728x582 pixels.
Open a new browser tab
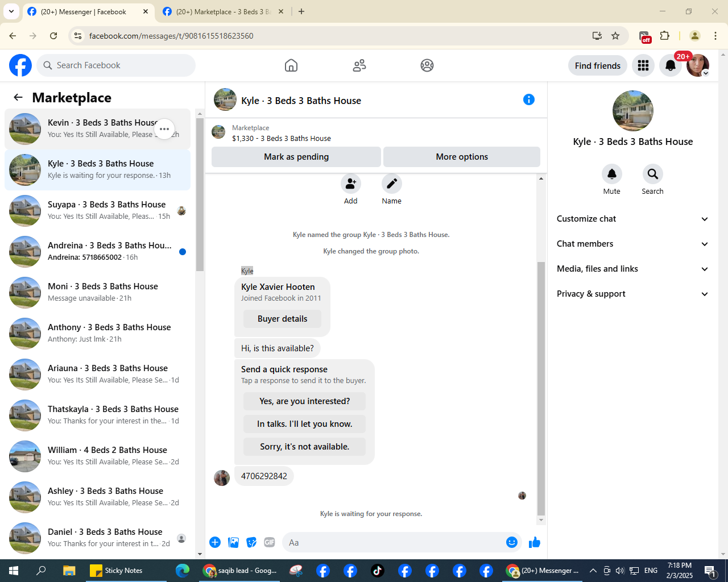(x=301, y=11)
